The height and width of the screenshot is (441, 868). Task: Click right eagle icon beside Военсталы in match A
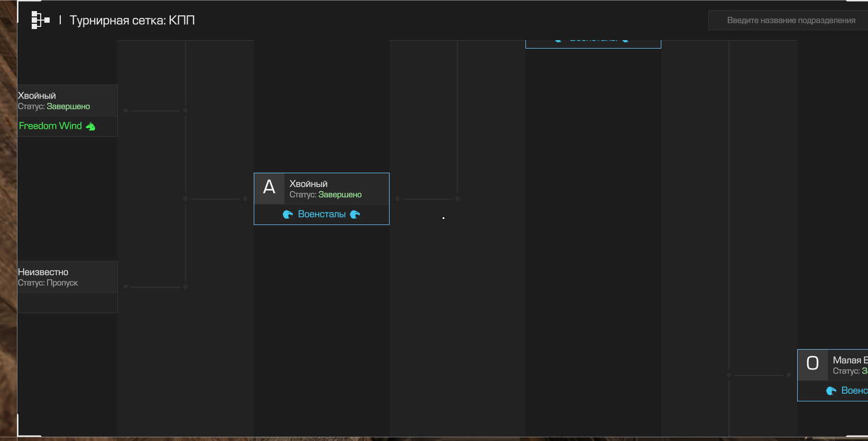pyautogui.click(x=355, y=214)
